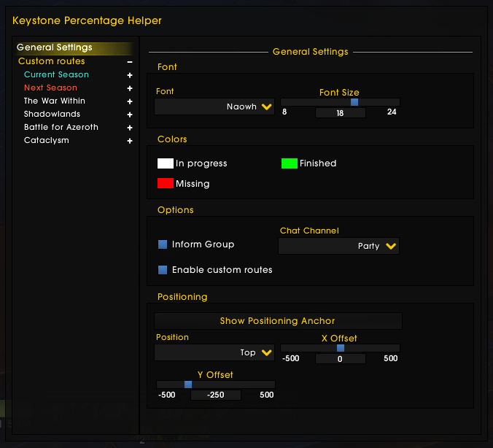Click the Y Offset value input field
This screenshot has width=493, height=448.
click(215, 395)
